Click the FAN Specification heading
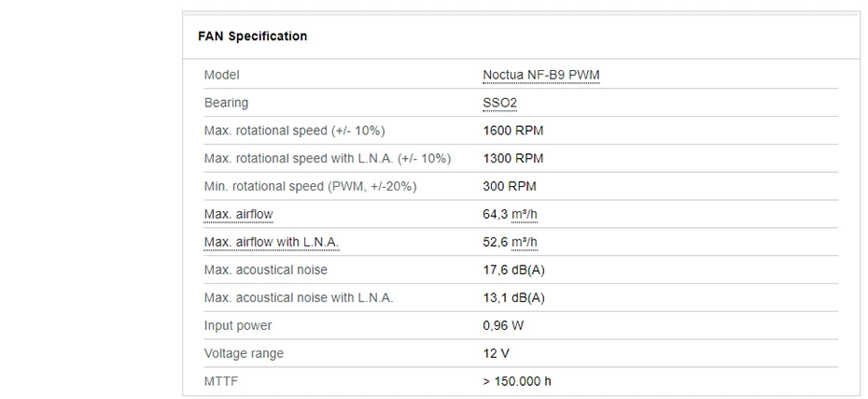The height and width of the screenshot is (399, 868). [x=252, y=36]
